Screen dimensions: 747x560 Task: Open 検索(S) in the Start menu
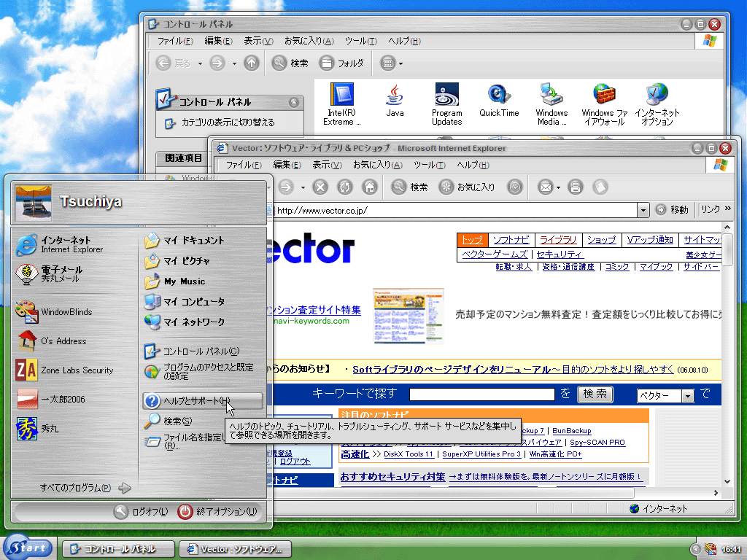(169, 421)
